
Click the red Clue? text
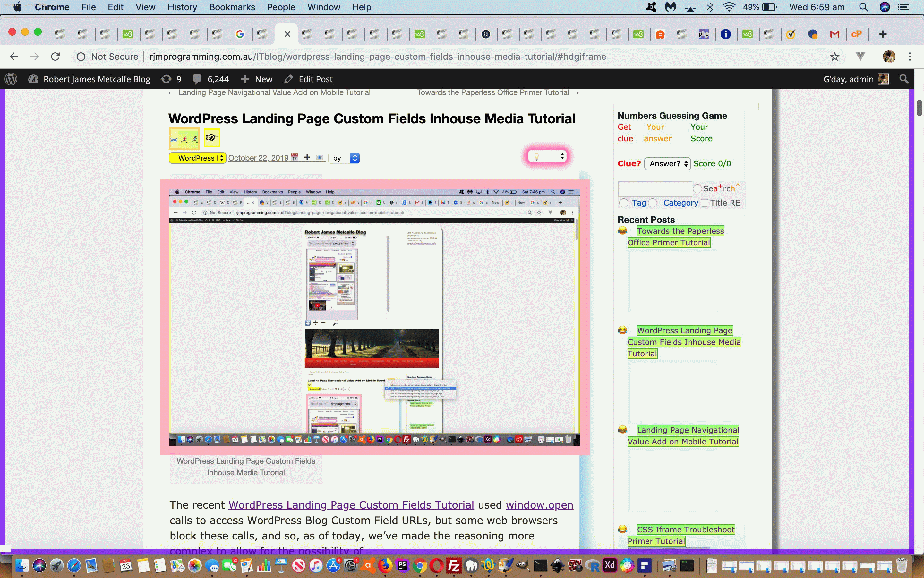[x=629, y=164]
